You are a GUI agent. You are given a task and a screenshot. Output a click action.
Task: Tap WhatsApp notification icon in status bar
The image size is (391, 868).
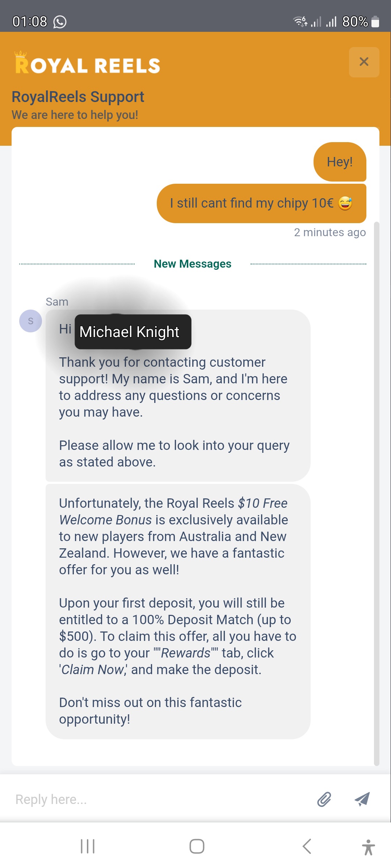[x=60, y=22]
